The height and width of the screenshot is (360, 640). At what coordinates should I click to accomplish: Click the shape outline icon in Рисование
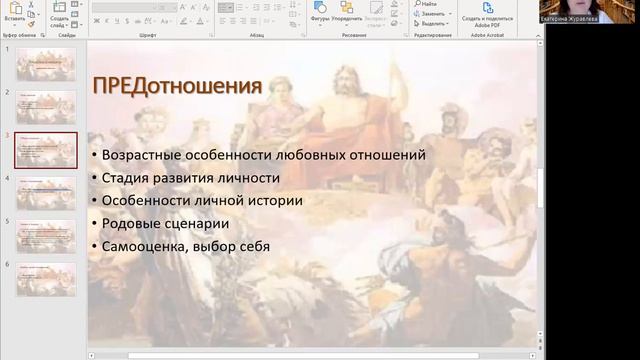394,14
